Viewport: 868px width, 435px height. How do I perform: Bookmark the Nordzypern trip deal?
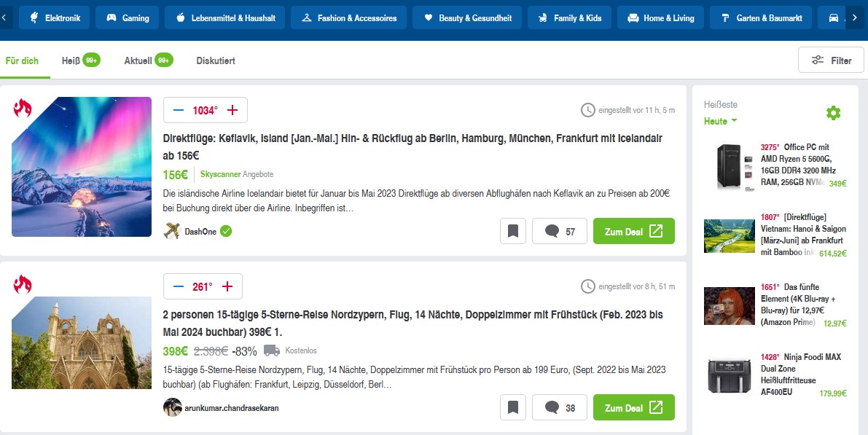(513, 407)
